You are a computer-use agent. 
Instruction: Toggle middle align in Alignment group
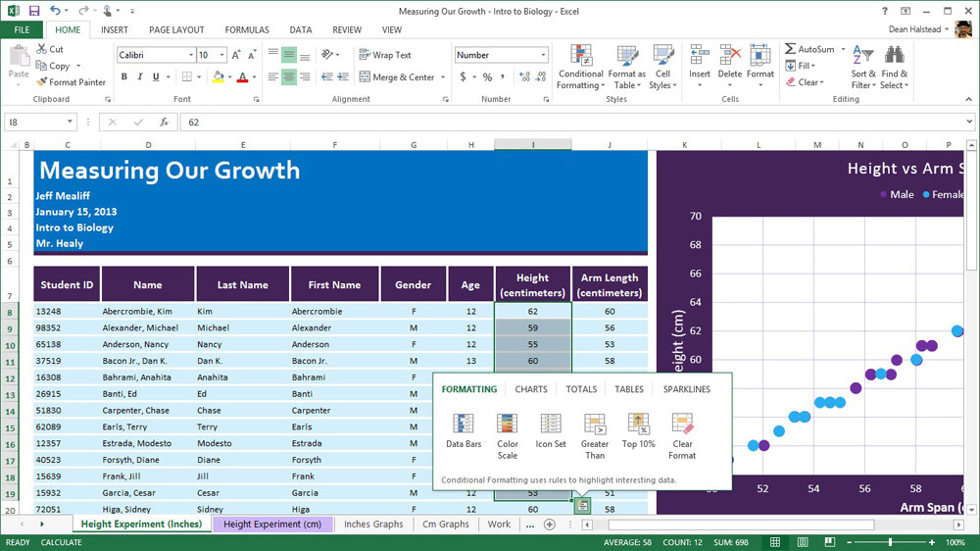pyautogui.click(x=289, y=55)
